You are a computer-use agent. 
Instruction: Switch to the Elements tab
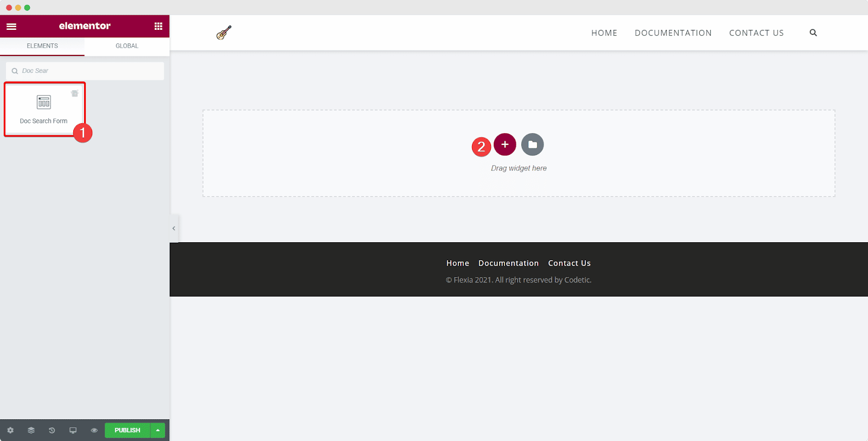(x=42, y=46)
